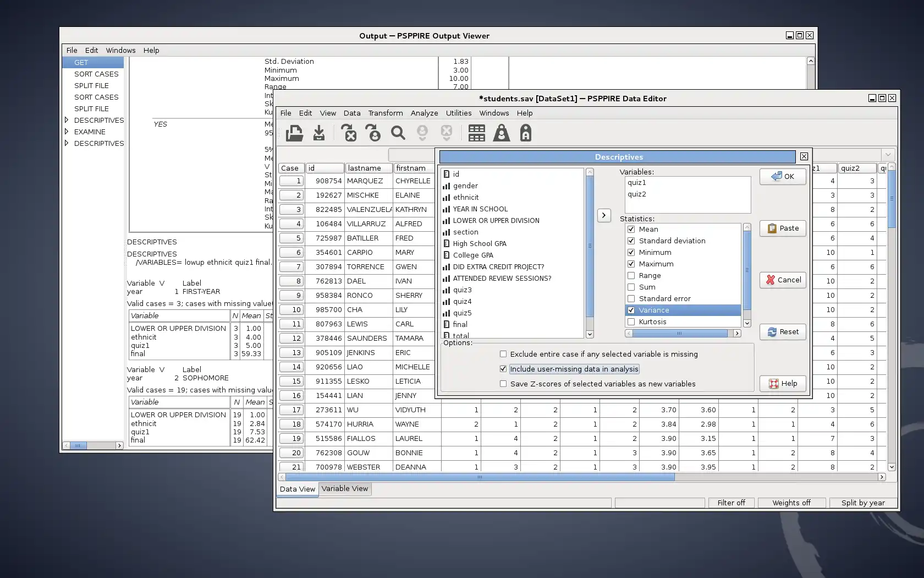924x578 pixels.
Task: Click the Weight Cases toolbar icon
Action: tap(501, 133)
